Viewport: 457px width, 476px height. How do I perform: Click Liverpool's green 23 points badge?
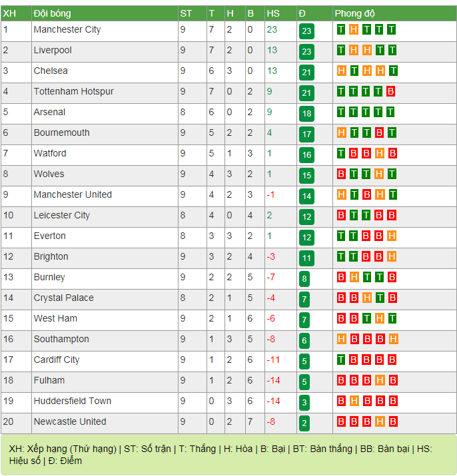[306, 51]
